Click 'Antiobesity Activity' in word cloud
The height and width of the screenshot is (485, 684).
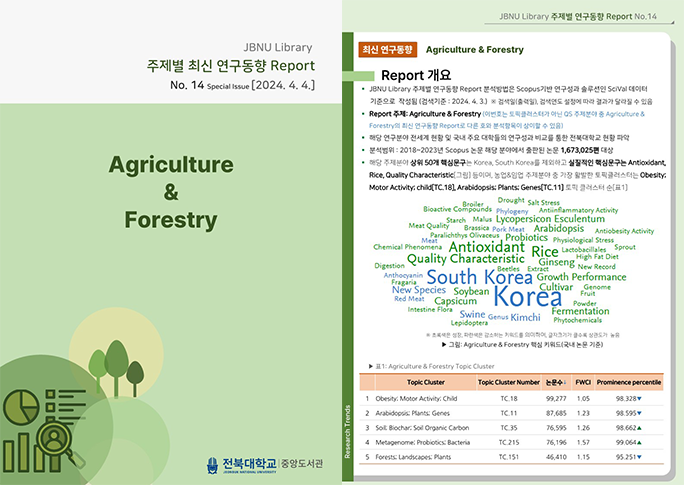click(x=624, y=231)
